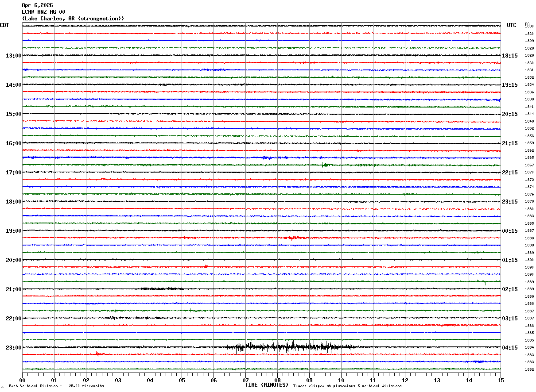Select the Lake Charles, AR (strongmotion) subtitle
This screenshot has height=392, width=536.
[73, 19]
